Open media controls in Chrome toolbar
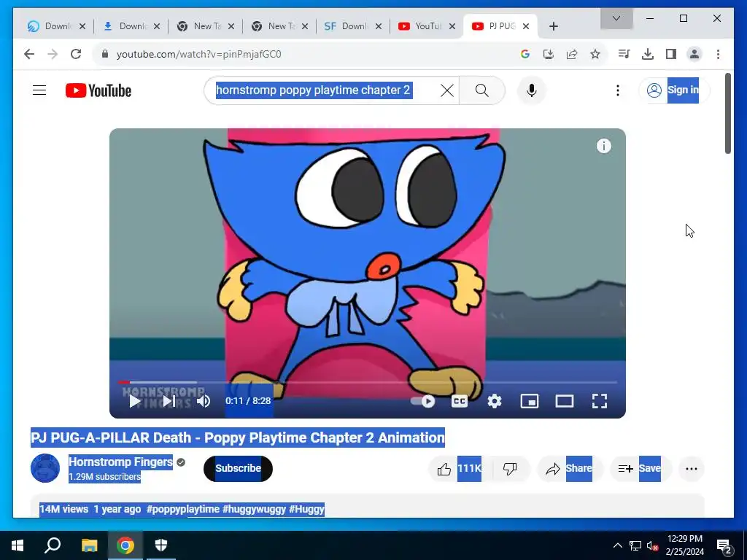The image size is (747, 560). (x=624, y=54)
